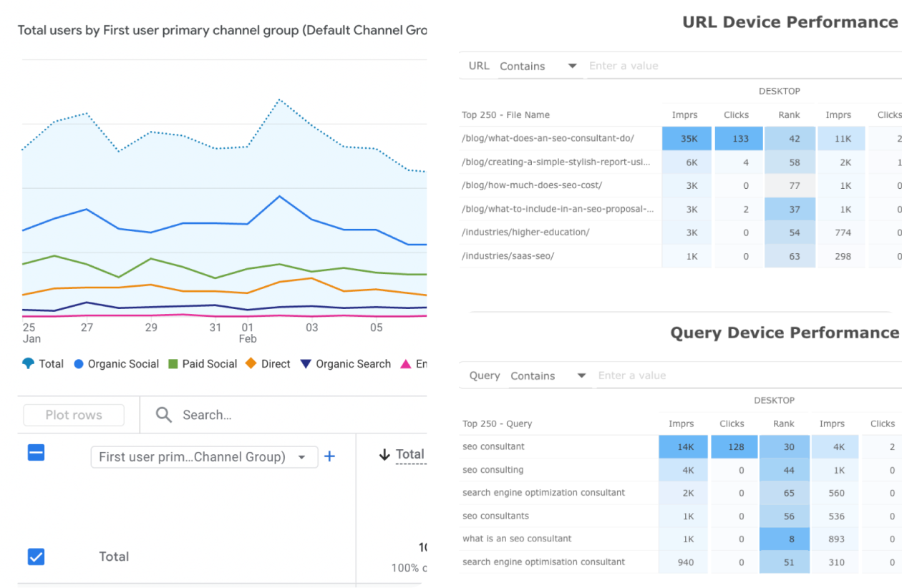Open the URL Contains filter dropdown
Screen dimensions: 902x588
(538, 66)
